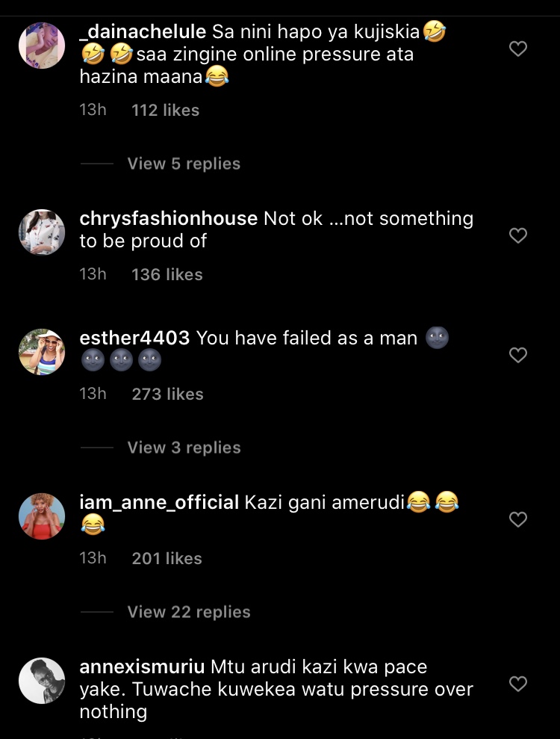Open the '201 likes' count
This screenshot has width=560, height=739.
tap(167, 558)
